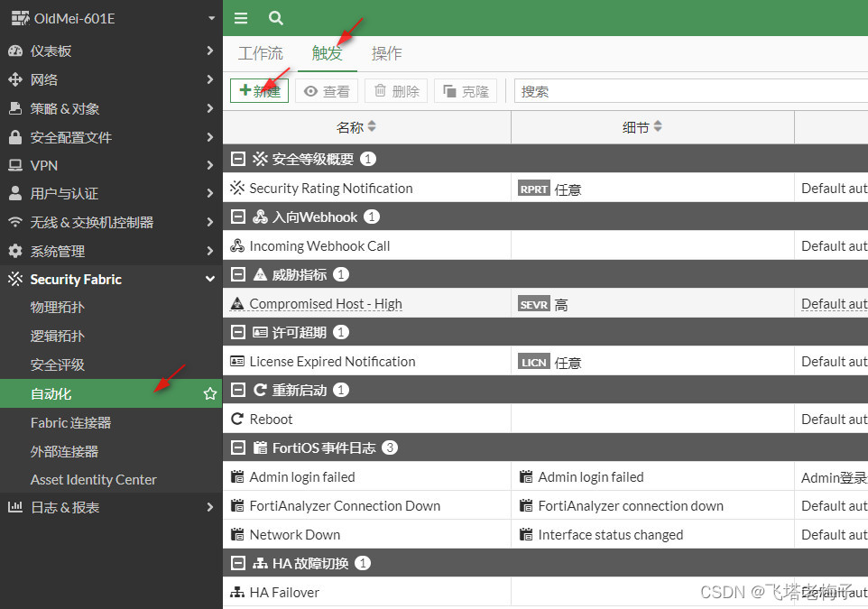868x609 pixels.
Task: Select the HA Failover trigger name
Action: [284, 593]
